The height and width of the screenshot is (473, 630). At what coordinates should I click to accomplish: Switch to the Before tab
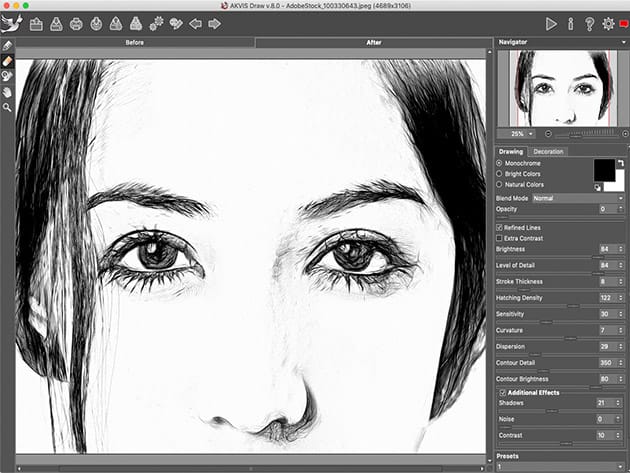[x=135, y=43]
